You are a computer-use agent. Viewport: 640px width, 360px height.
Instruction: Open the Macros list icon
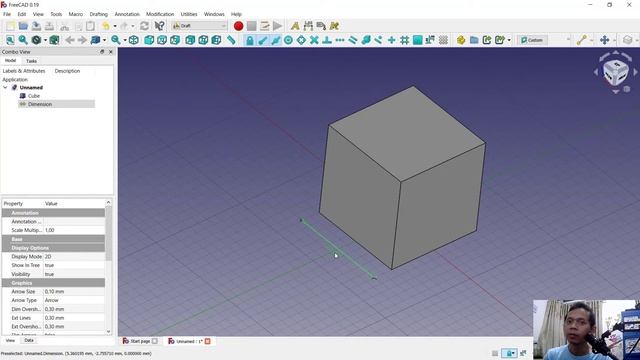click(x=264, y=26)
